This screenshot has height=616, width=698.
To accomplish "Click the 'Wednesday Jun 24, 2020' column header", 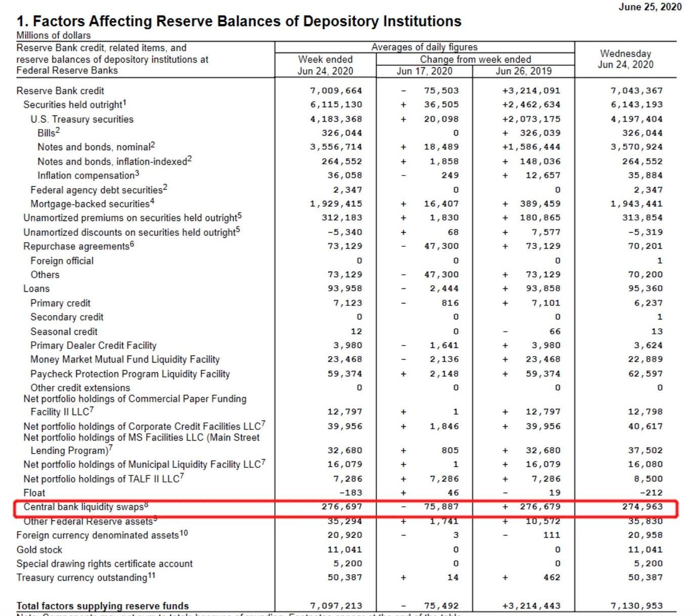I will [x=625, y=59].
